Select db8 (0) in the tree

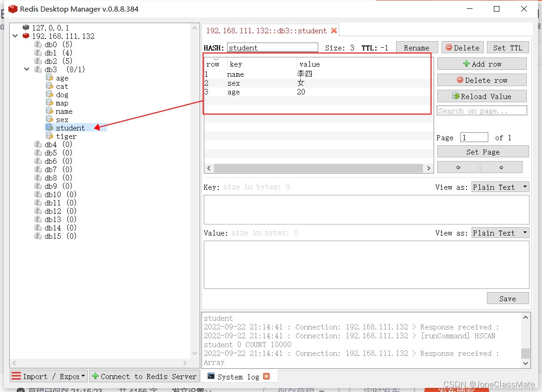(x=58, y=178)
